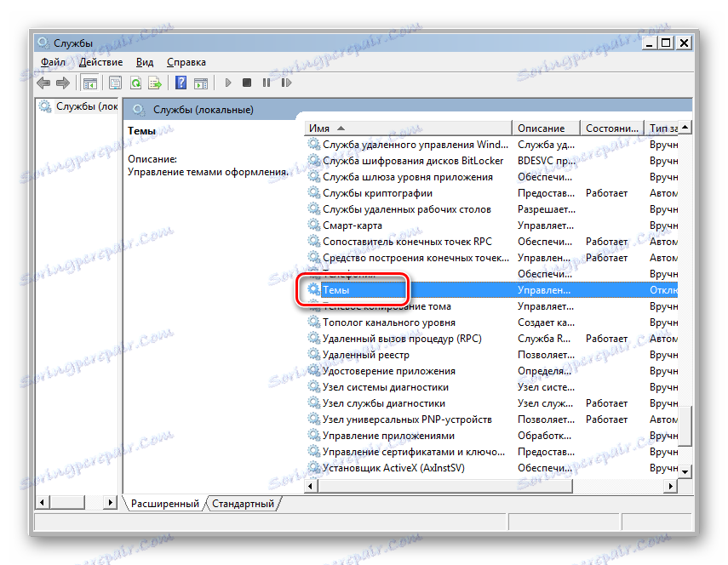The height and width of the screenshot is (565, 728).
Task: Sort by Описание column header
Action: tap(546, 128)
